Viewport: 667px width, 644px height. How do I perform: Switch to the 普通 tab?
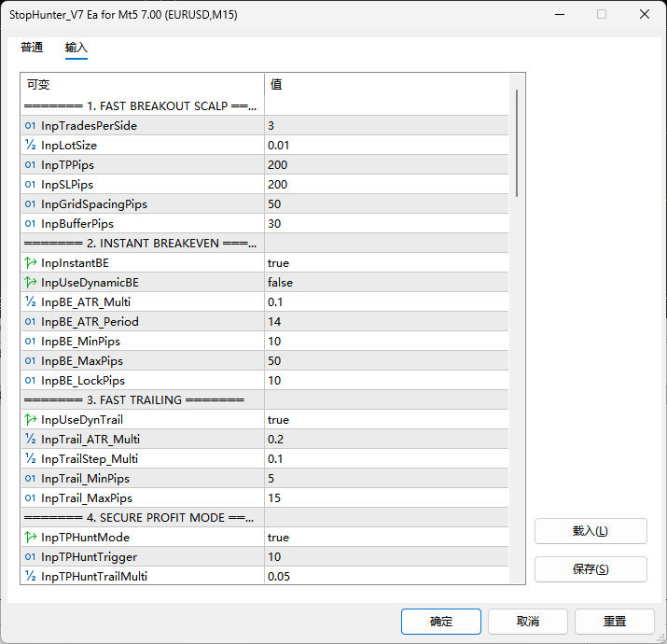click(x=32, y=48)
